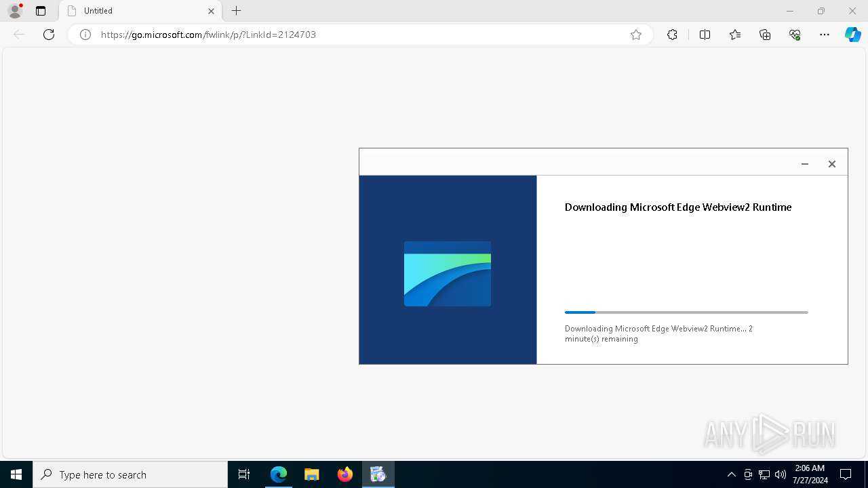This screenshot has height=488, width=868.
Task: Add this page to favorites star
Action: click(636, 35)
